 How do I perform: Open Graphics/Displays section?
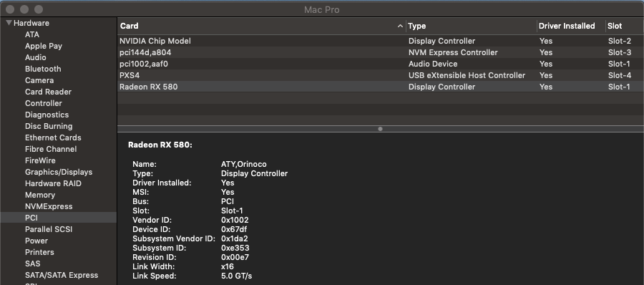tap(59, 173)
